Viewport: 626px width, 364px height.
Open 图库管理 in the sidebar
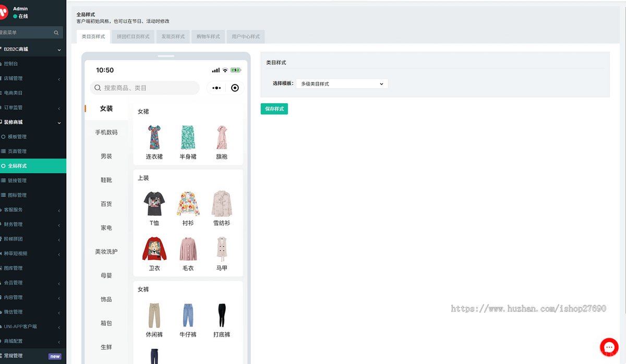(33, 268)
